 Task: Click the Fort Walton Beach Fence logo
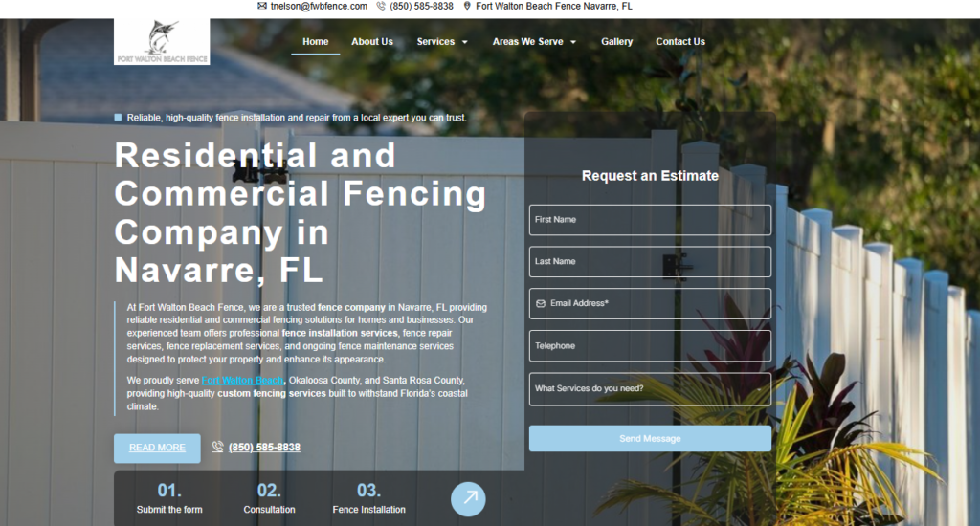[162, 41]
